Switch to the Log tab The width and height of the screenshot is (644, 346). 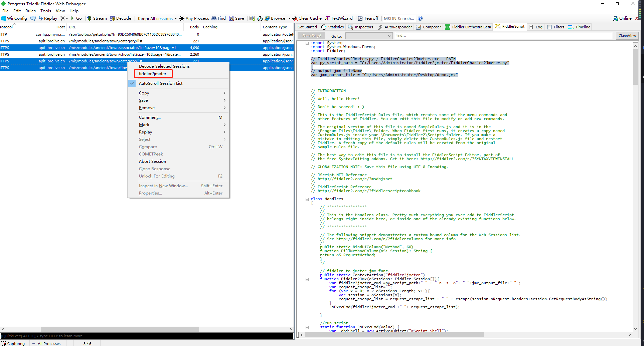tap(536, 27)
